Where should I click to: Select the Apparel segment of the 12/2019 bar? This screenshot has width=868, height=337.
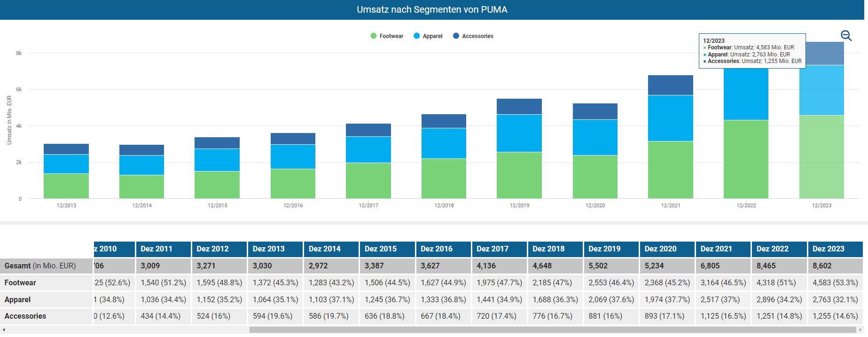[519, 133]
